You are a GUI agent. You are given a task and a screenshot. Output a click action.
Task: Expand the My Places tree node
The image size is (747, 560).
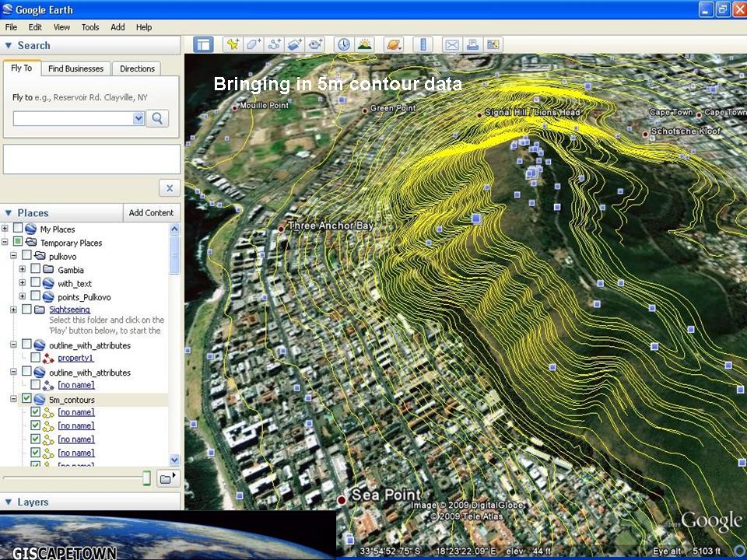[x=5, y=229]
